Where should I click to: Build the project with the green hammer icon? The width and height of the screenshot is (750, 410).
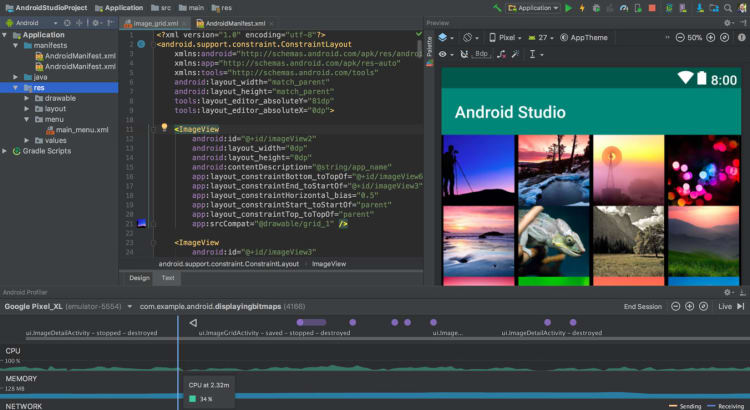point(497,8)
